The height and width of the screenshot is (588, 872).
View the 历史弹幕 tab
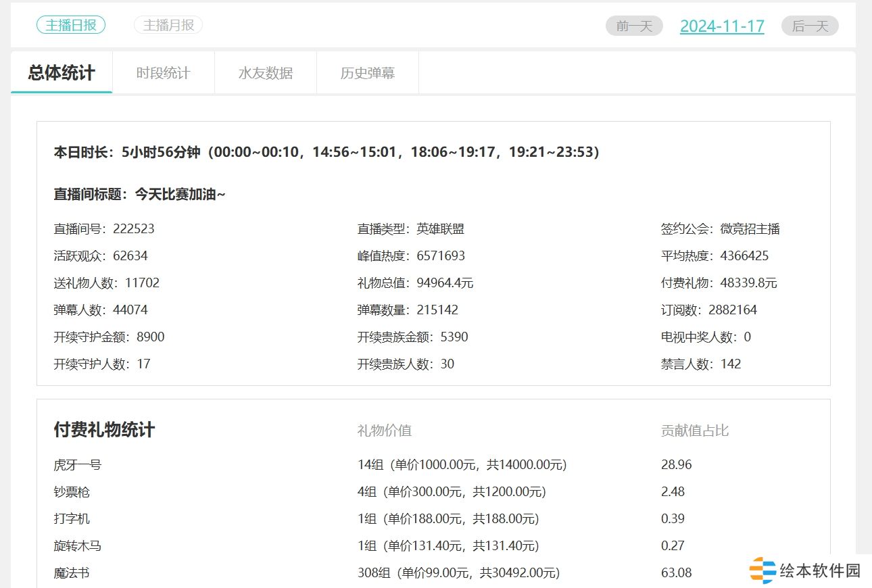tap(368, 73)
